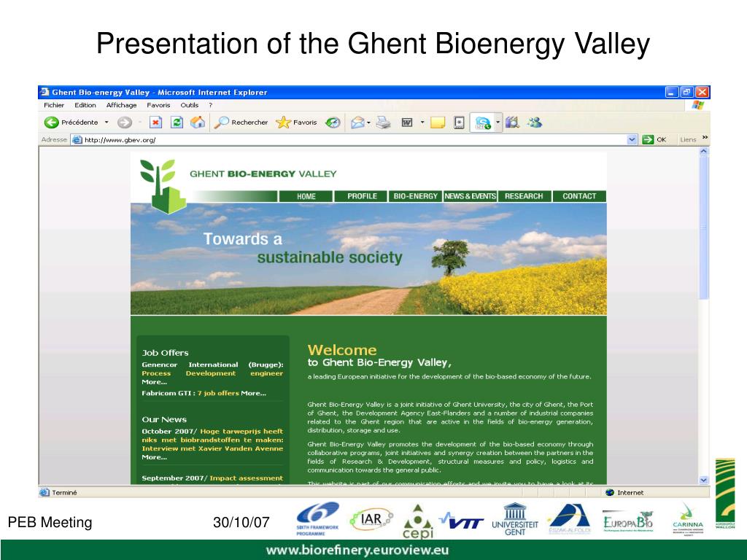The height and width of the screenshot is (560, 747).
Task: Click the http://www.gbev.org/ address field
Action: click(355, 139)
